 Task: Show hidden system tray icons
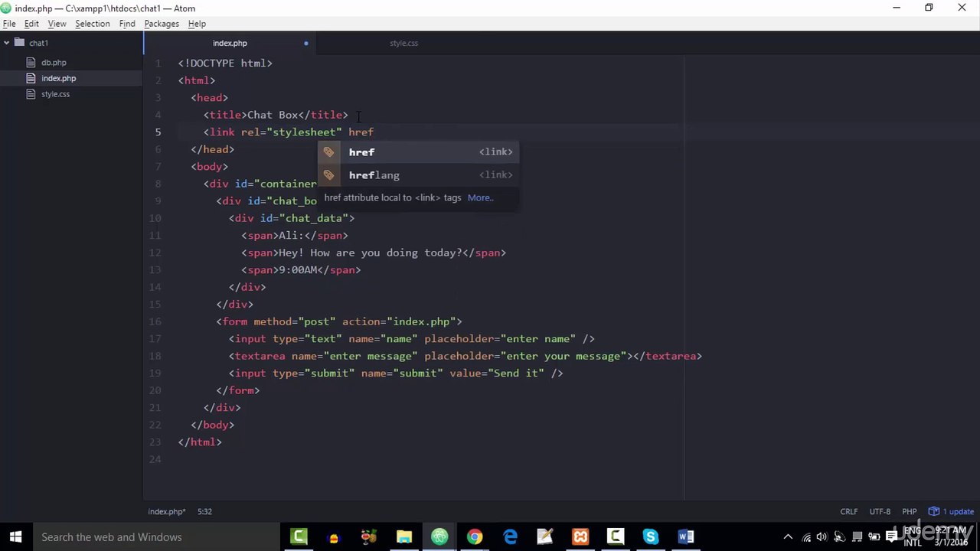click(x=788, y=537)
